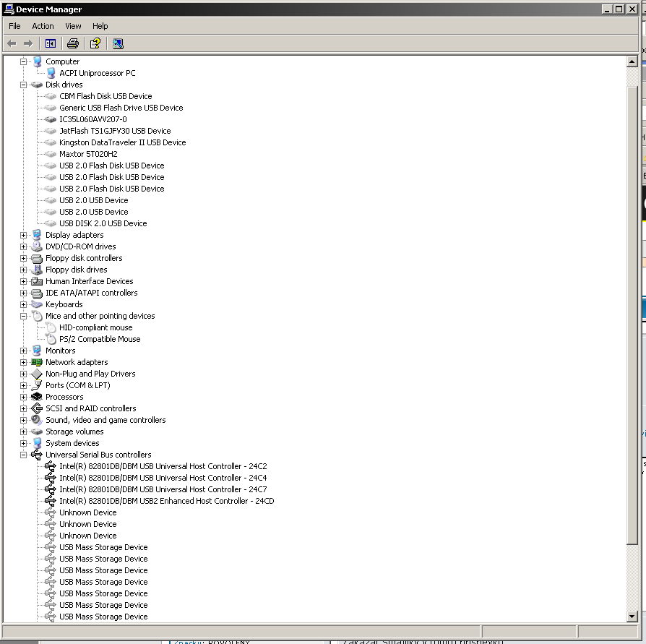Collapse the Disk drives category
646x644 pixels.
click(23, 85)
